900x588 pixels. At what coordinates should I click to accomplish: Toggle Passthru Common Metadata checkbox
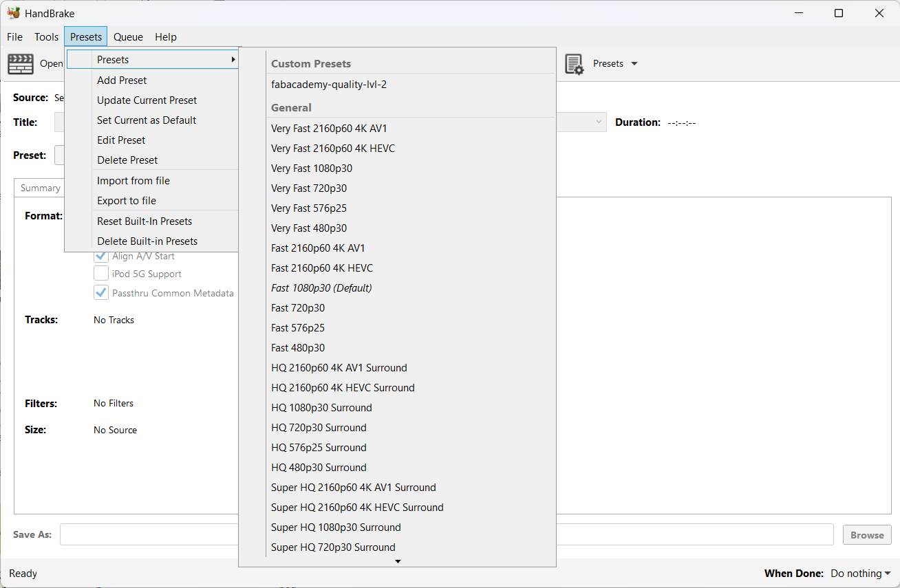coord(101,293)
